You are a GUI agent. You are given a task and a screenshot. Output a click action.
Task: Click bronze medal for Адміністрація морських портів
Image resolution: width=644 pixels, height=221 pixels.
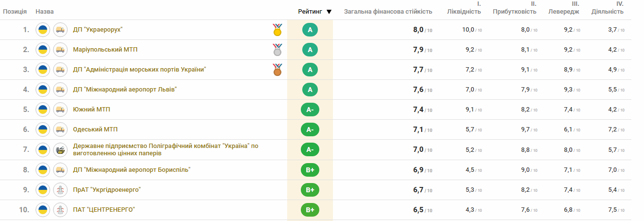pos(277,70)
